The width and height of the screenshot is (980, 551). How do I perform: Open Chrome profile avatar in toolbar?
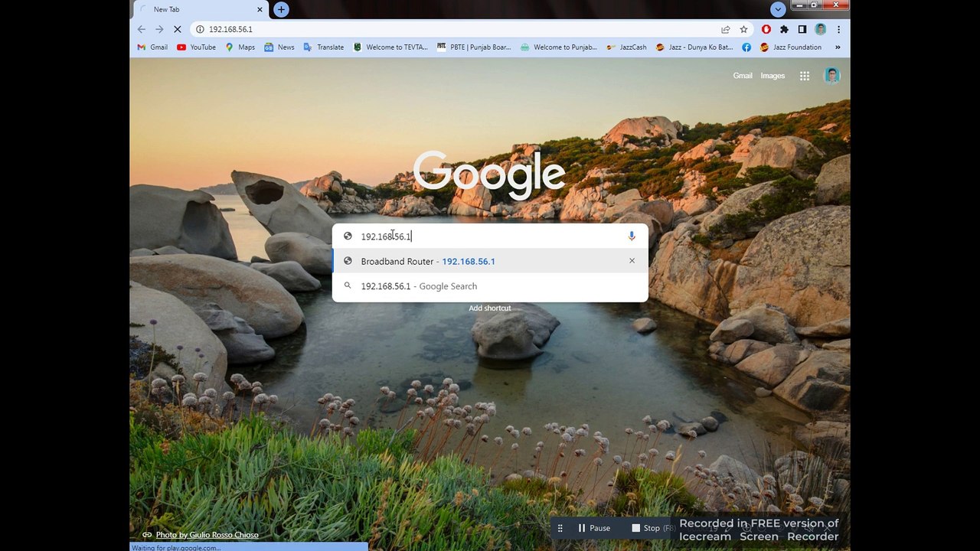tap(821, 29)
